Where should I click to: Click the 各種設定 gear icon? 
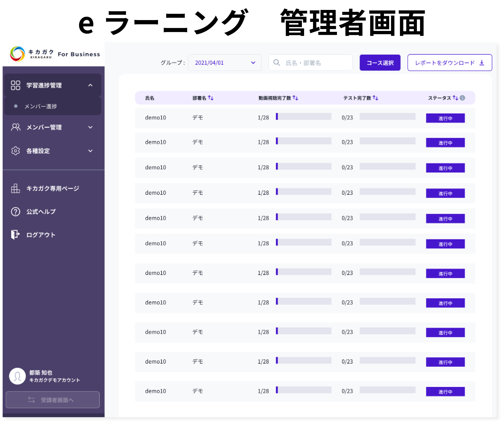click(16, 151)
